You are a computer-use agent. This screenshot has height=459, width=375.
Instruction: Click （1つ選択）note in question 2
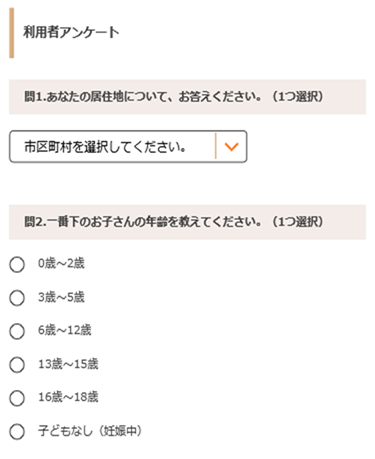[x=298, y=222]
